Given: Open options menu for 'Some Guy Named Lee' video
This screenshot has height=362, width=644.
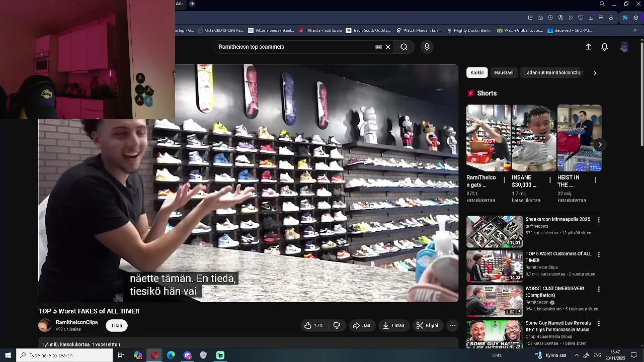Looking at the screenshot, I should point(599,324).
